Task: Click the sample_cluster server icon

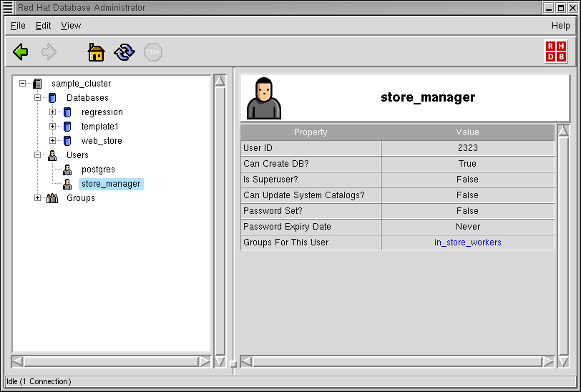Action: (x=37, y=84)
